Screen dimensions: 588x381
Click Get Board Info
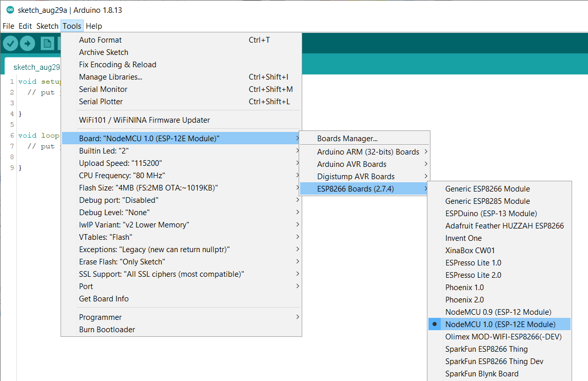pos(104,299)
